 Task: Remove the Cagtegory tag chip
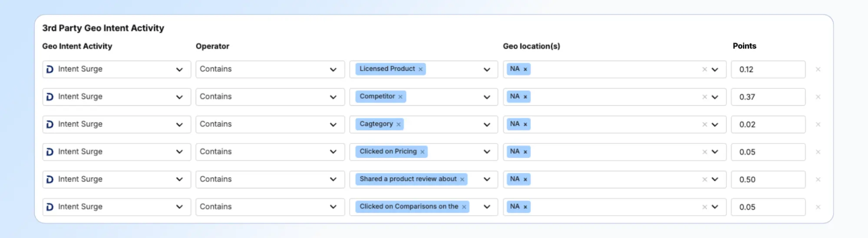coord(398,124)
